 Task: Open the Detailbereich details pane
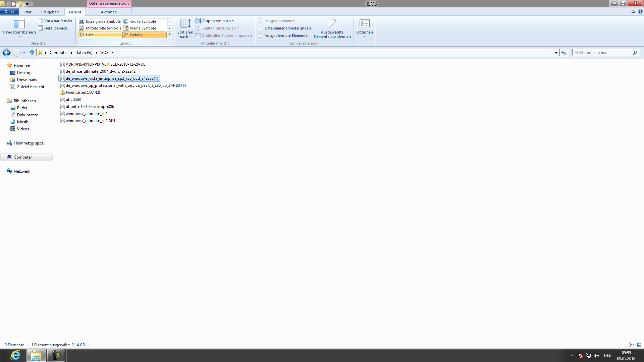point(53,28)
